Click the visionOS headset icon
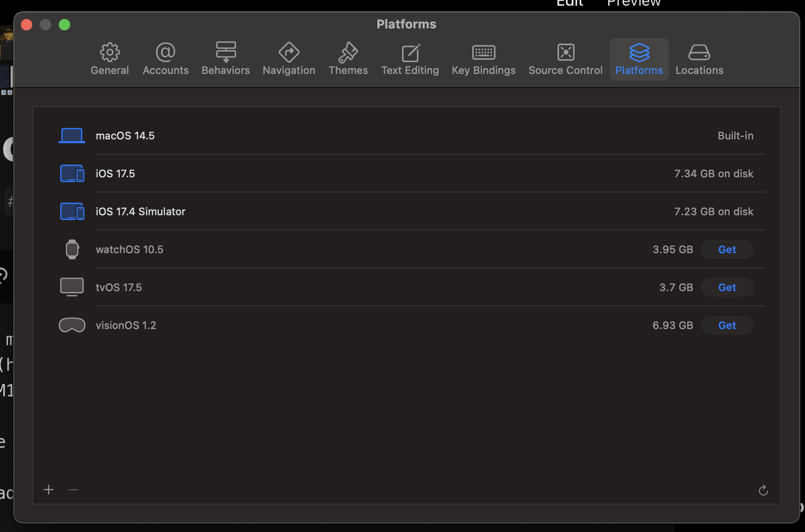The width and height of the screenshot is (805, 532). click(x=72, y=325)
